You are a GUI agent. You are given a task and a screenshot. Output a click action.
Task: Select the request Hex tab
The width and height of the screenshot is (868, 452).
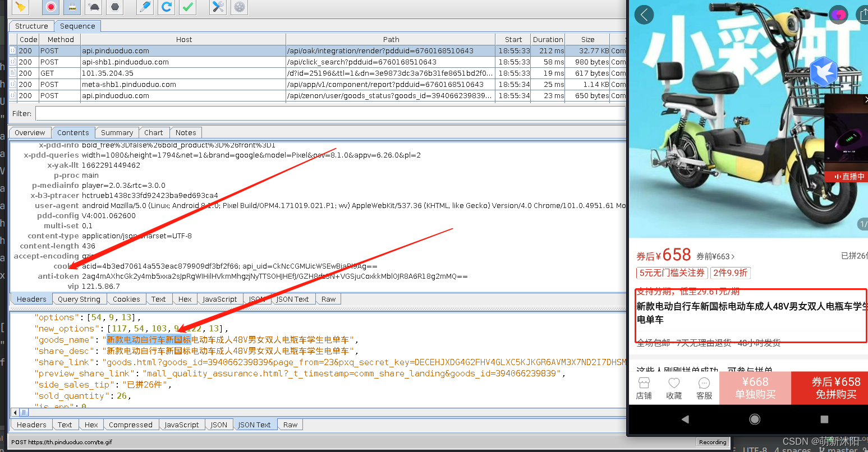coord(185,299)
